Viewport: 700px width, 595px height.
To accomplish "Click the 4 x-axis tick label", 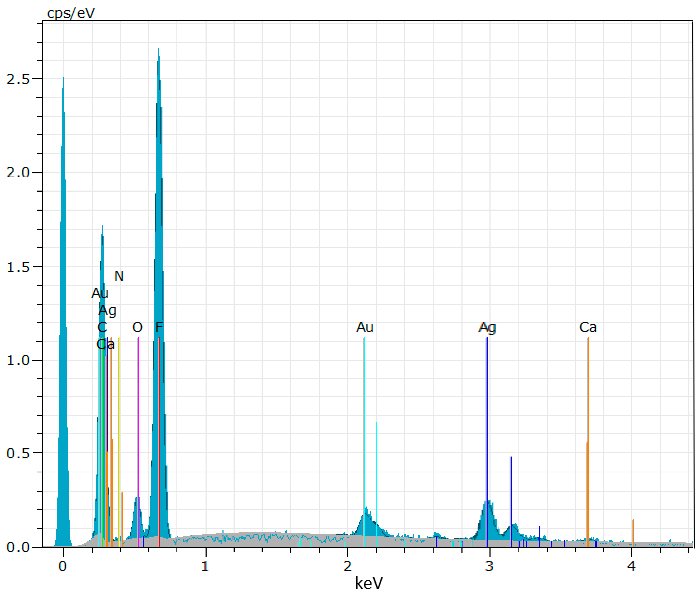I will pyautogui.click(x=631, y=566).
